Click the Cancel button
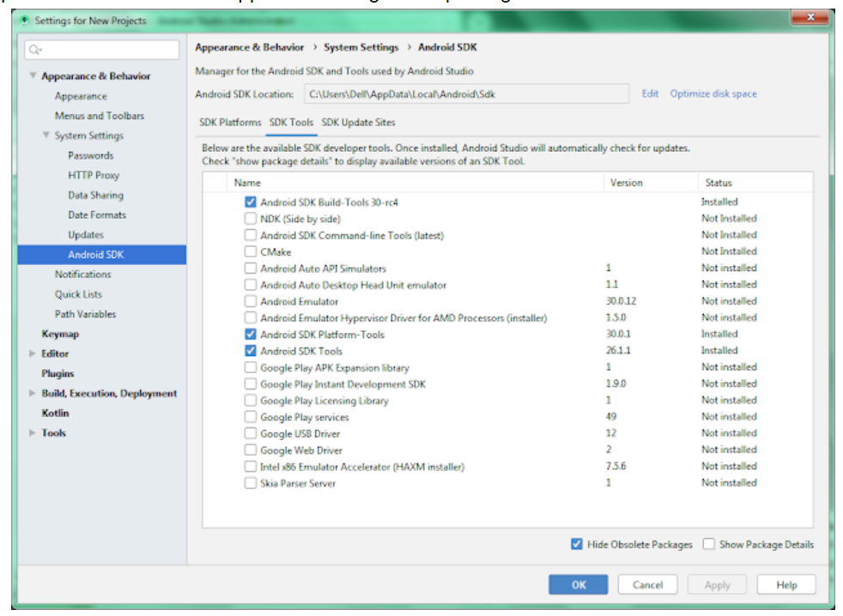This screenshot has height=616, width=843. pos(647,585)
